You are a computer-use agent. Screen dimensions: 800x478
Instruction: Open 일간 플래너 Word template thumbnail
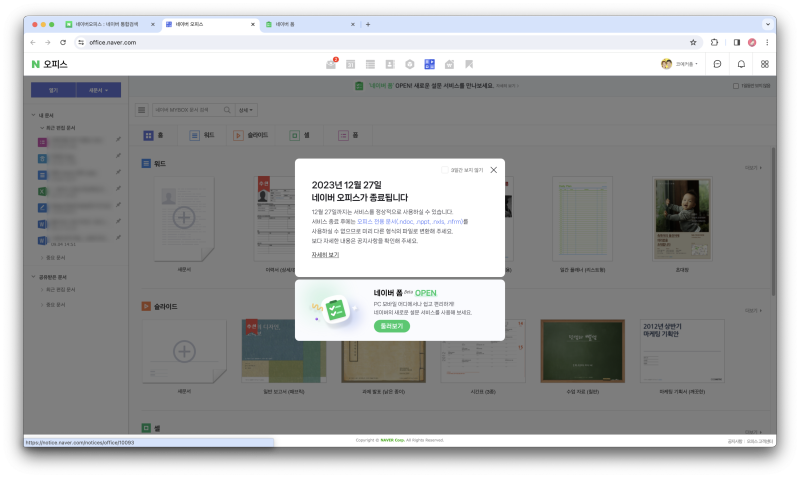click(x=582, y=219)
